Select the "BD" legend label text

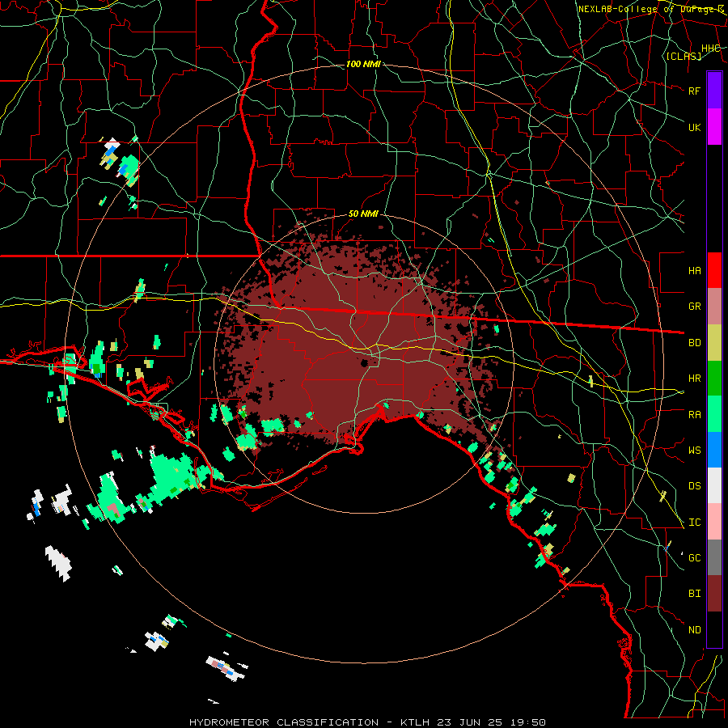tap(694, 343)
